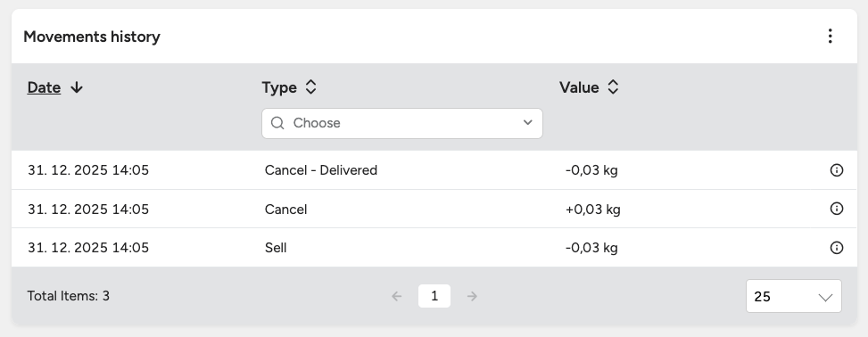The image size is (868, 337).
Task: Open the three-dot menu for Movements history
Action: 830,36
